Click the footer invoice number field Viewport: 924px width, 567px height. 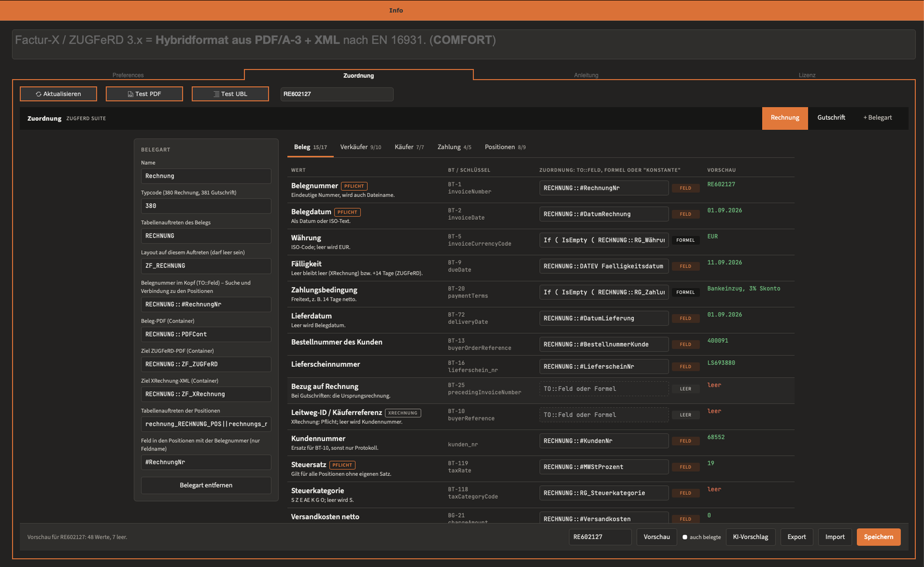(x=600, y=537)
